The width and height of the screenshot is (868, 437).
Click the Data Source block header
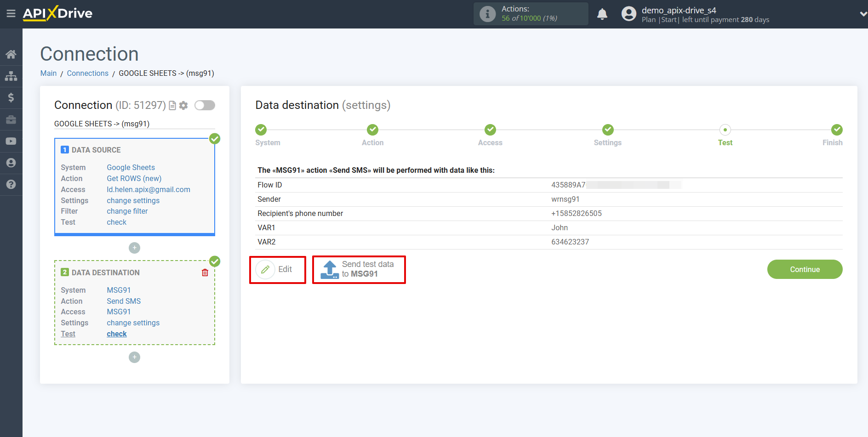click(96, 150)
